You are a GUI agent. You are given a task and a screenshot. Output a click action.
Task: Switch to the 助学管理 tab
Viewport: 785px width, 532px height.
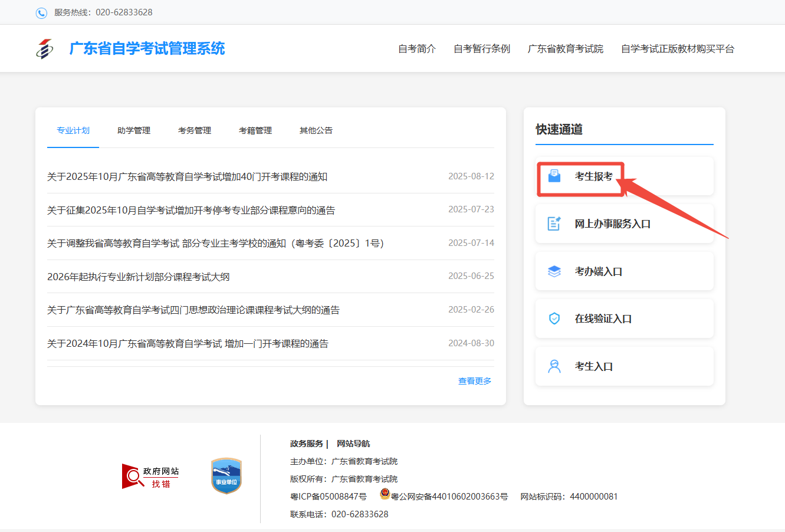point(133,130)
